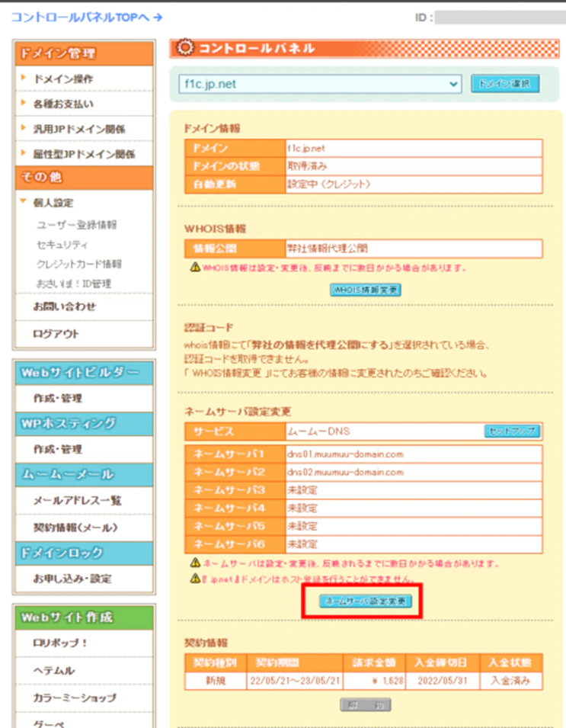Click the 新規 contract type cell
566x728 pixels.
coord(216,681)
